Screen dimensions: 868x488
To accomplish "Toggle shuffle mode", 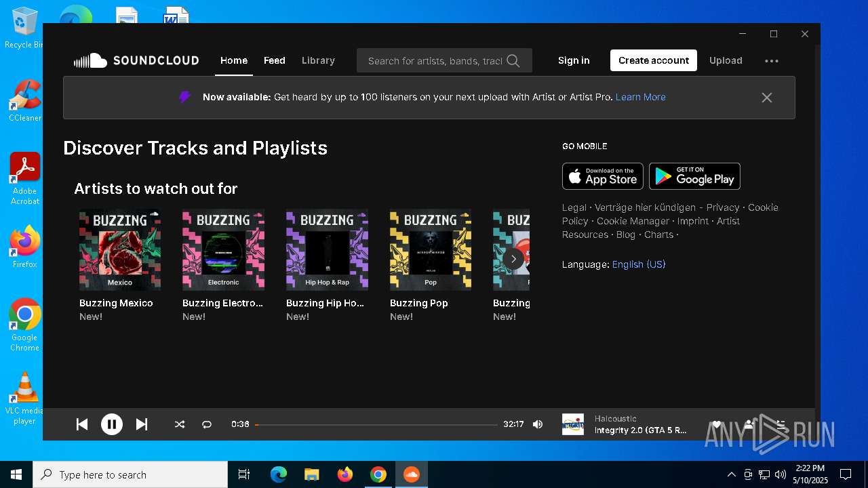I will point(179,424).
